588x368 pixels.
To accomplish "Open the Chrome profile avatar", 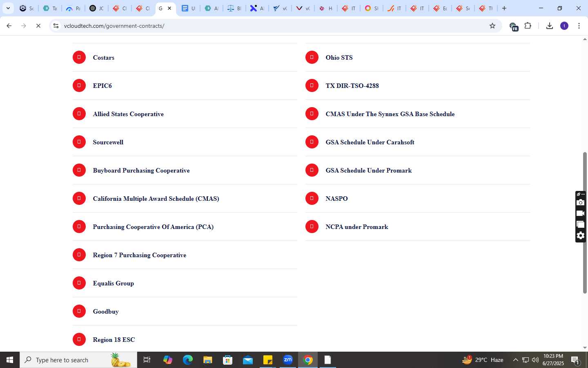I will click(564, 26).
